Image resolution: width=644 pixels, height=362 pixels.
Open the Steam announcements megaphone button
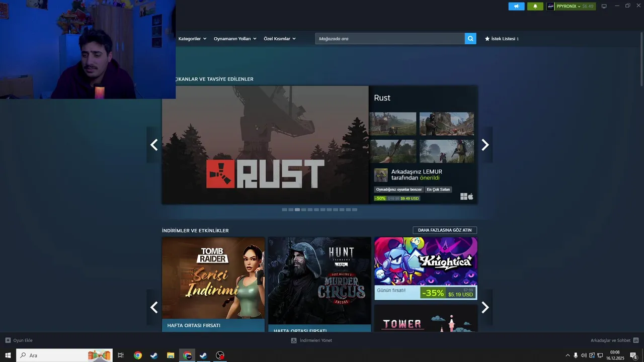tap(516, 6)
